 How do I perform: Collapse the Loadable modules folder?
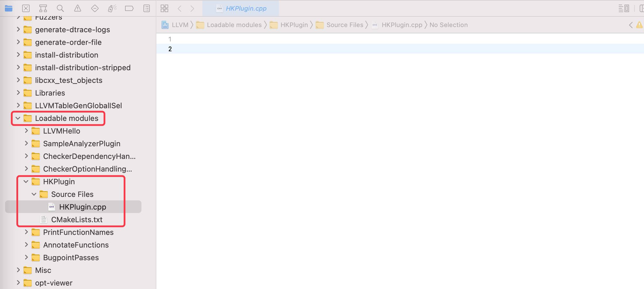(x=18, y=118)
